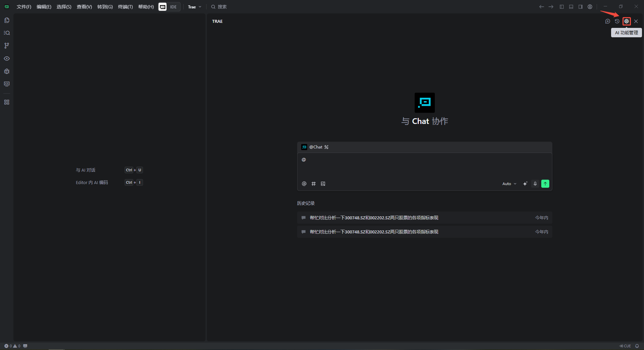644x350 pixels.
Task: Open chat history clock icon
Action: 617,21
